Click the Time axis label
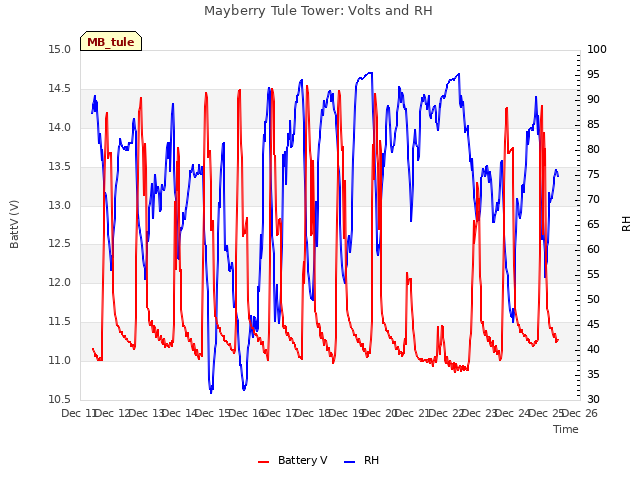The width and height of the screenshot is (640, 480). click(x=566, y=429)
